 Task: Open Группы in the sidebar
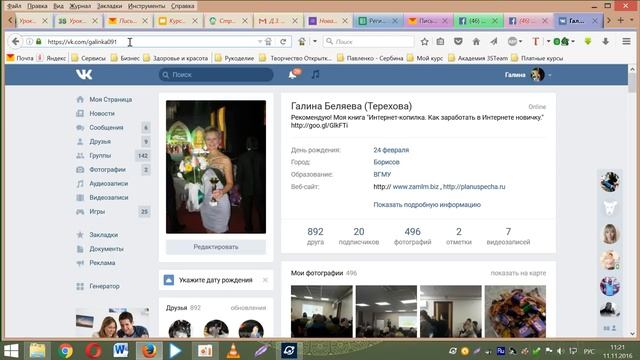100,156
